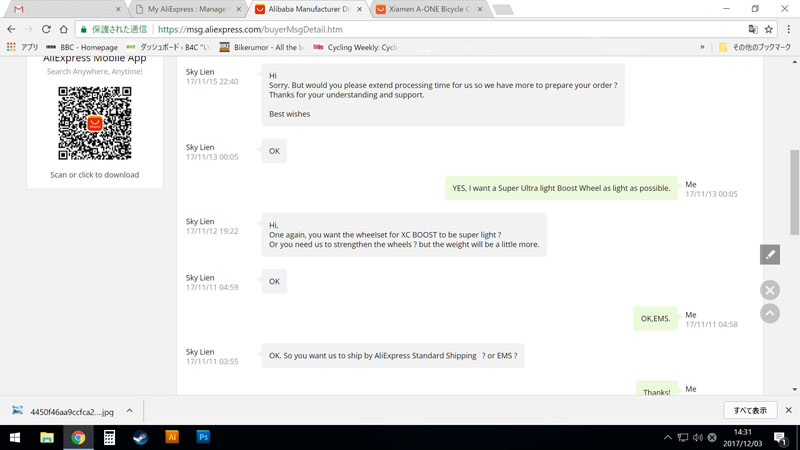Open the Calculator from taskbar
The height and width of the screenshot is (450, 800).
coord(109,437)
